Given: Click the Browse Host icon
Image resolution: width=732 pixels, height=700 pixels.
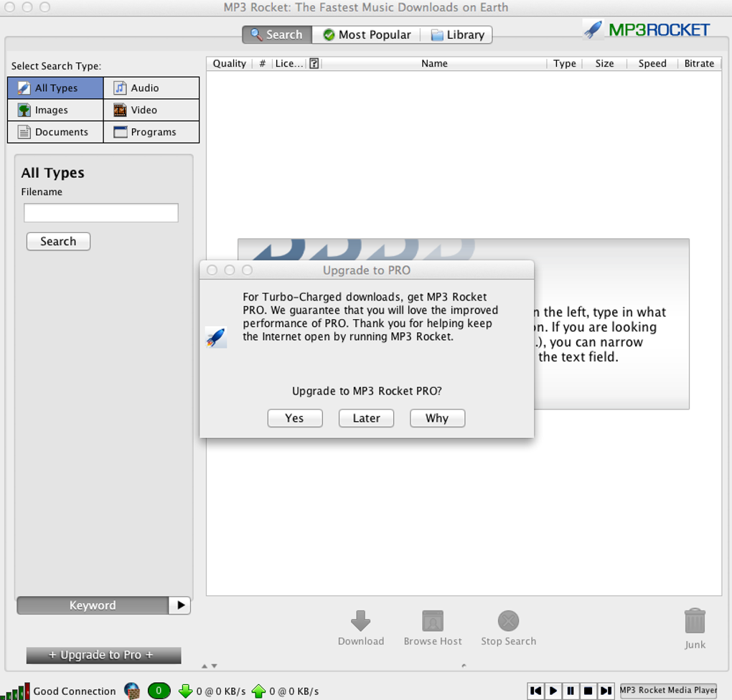Looking at the screenshot, I should [433, 620].
